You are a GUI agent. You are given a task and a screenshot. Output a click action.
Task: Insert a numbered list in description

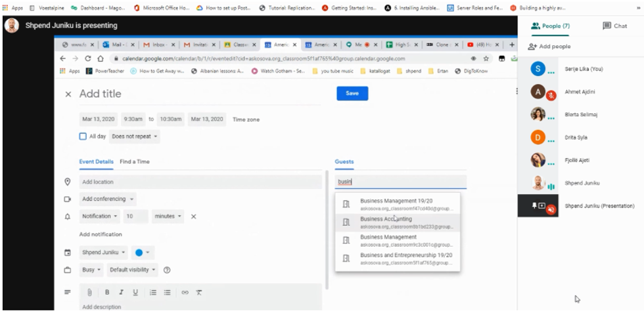tap(153, 292)
